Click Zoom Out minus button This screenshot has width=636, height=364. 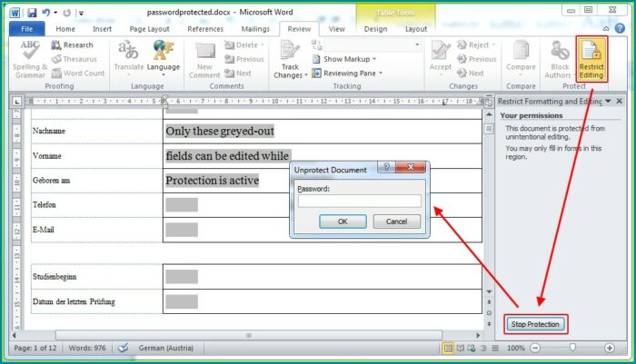click(535, 348)
